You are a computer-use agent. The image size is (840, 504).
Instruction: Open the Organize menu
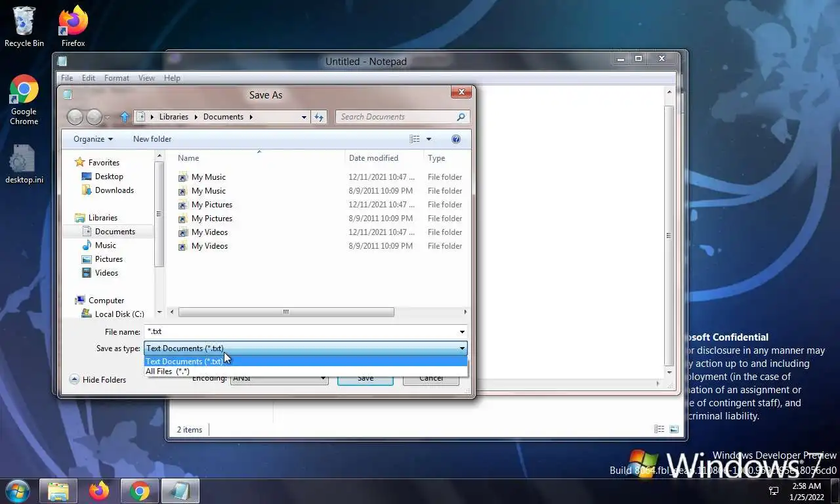point(93,139)
